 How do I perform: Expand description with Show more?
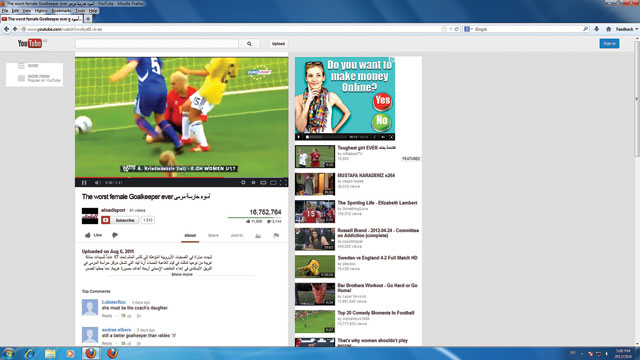182,275
